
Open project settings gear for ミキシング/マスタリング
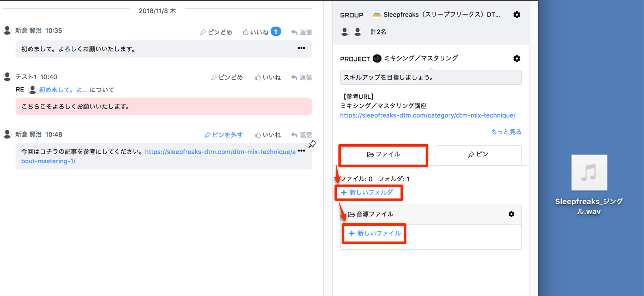[x=517, y=58]
